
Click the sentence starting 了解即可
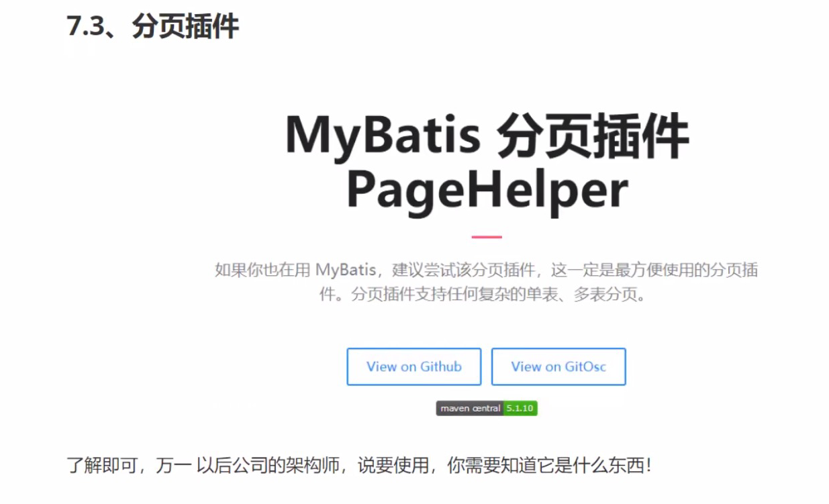coord(359,465)
